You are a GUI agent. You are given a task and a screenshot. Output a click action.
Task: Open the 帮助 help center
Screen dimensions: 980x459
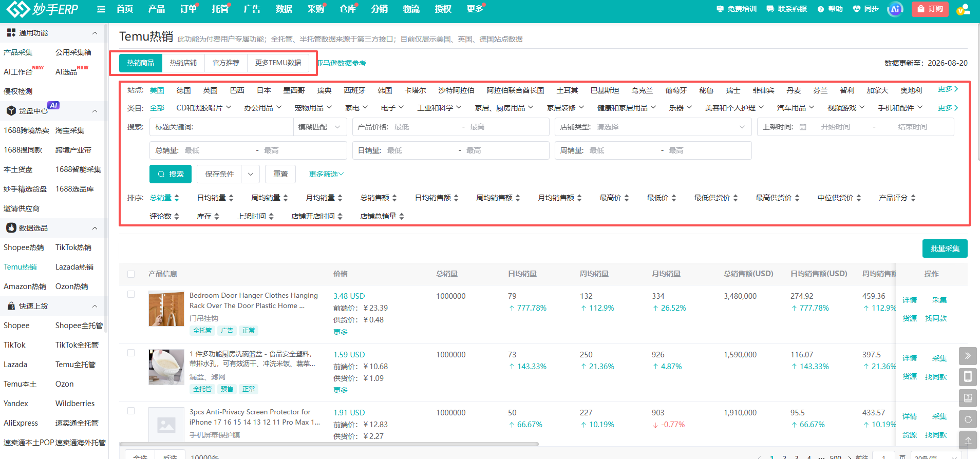click(830, 9)
